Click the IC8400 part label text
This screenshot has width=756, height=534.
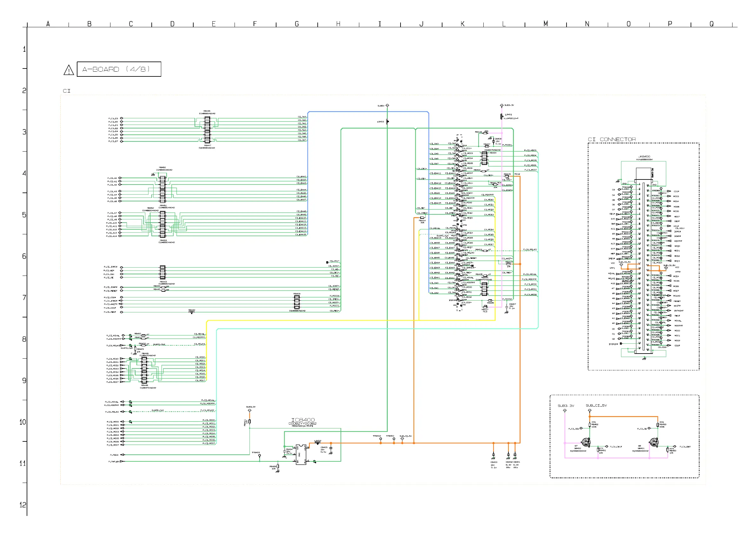coord(303,420)
